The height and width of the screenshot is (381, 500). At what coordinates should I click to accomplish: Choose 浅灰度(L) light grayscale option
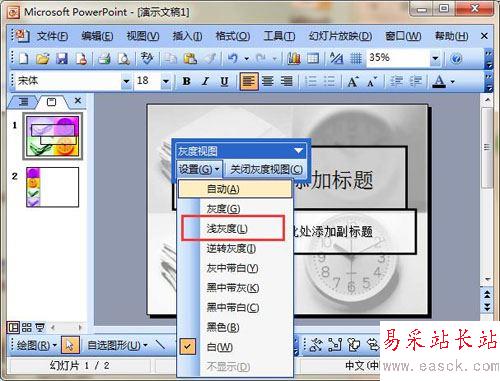point(235,229)
